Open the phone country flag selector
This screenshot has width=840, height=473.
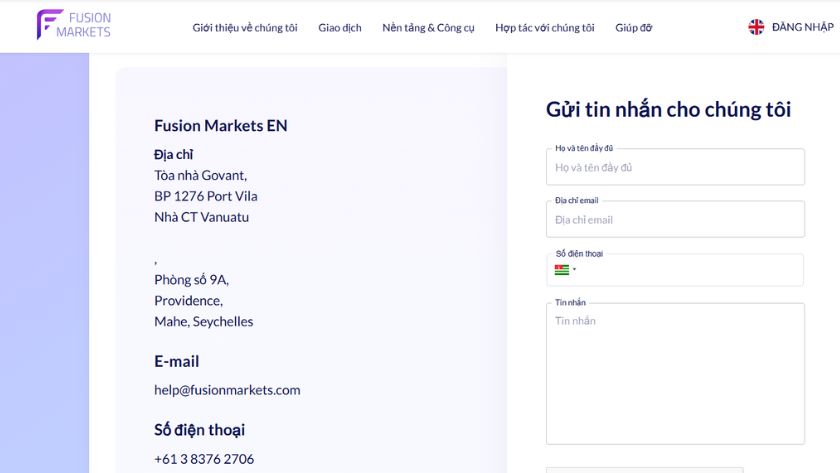[x=565, y=269]
